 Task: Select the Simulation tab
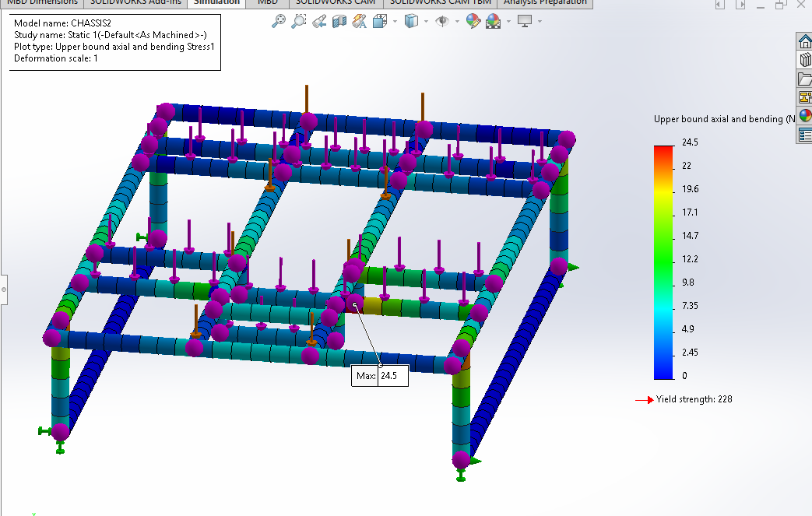point(216,2)
